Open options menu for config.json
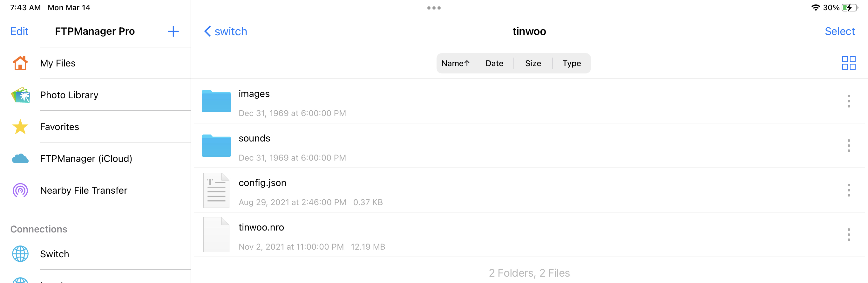This screenshot has height=283, width=868. (848, 190)
